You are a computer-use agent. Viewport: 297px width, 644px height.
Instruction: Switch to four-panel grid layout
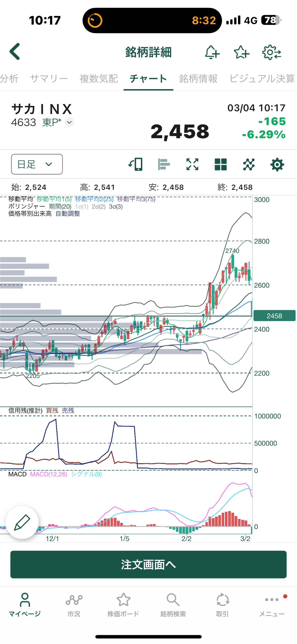point(221,164)
